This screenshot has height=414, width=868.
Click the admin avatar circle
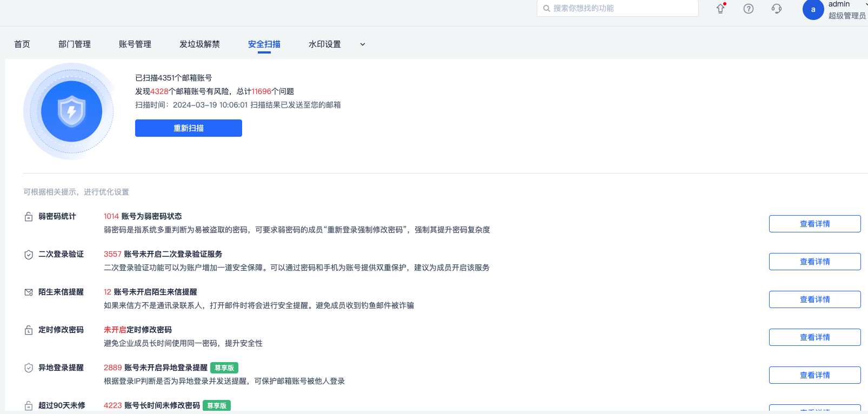(813, 9)
